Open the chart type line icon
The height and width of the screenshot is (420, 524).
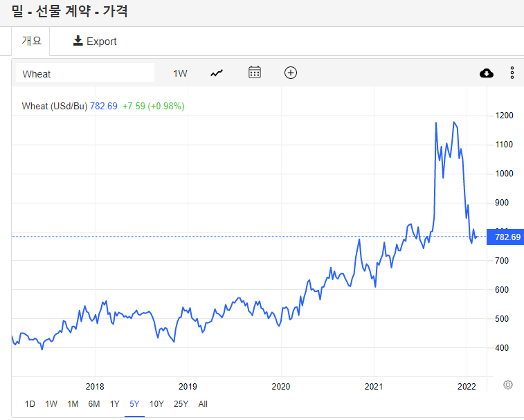pos(217,73)
